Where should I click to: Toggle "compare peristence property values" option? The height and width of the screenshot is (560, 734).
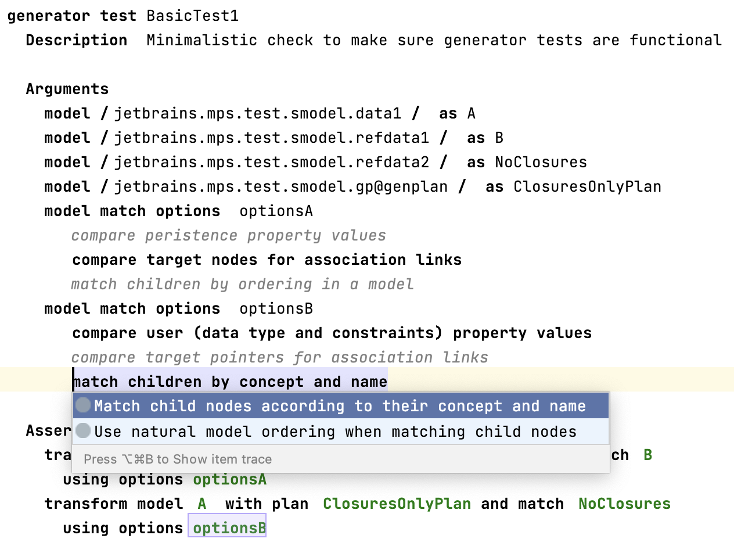tap(228, 235)
